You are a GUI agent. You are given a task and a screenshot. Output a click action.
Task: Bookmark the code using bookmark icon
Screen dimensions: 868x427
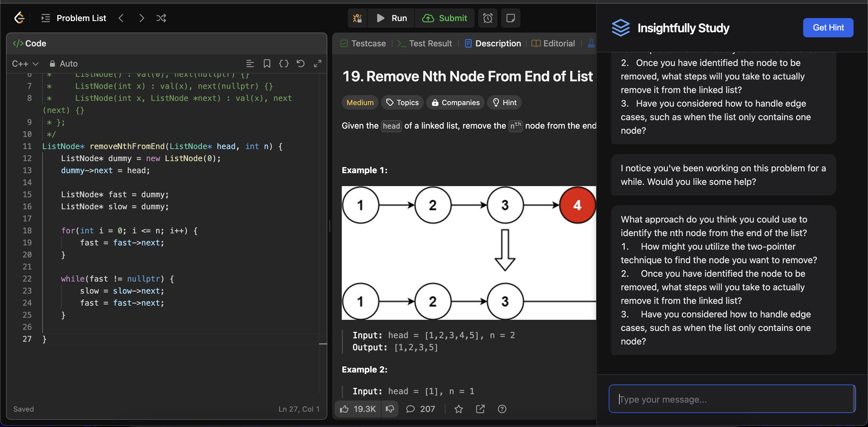coord(267,64)
